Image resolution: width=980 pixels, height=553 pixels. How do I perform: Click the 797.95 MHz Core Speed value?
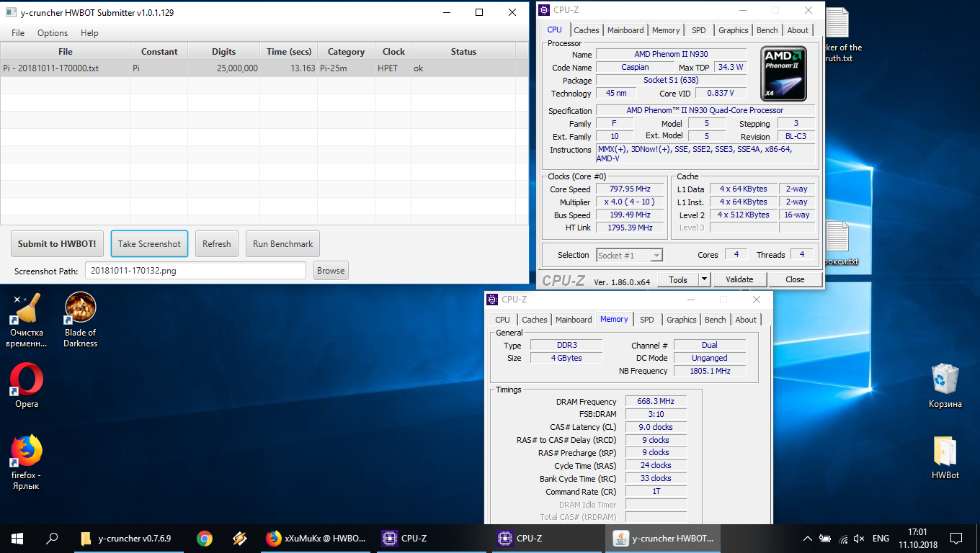[630, 189]
